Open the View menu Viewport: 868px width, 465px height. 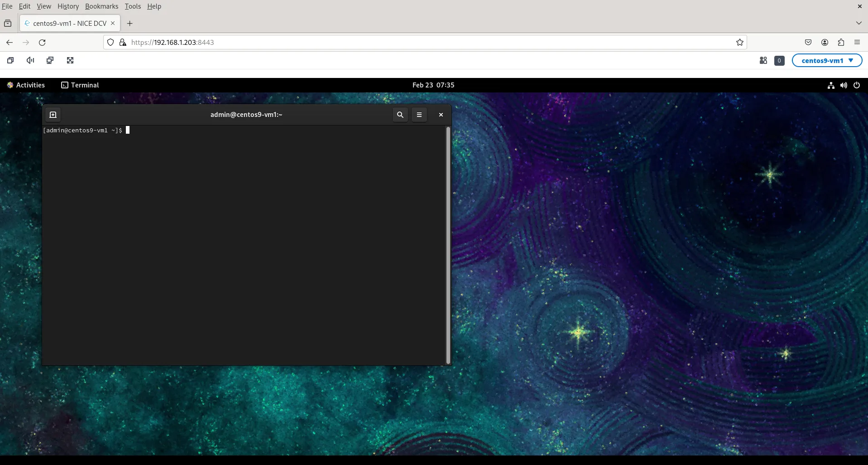pyautogui.click(x=44, y=6)
